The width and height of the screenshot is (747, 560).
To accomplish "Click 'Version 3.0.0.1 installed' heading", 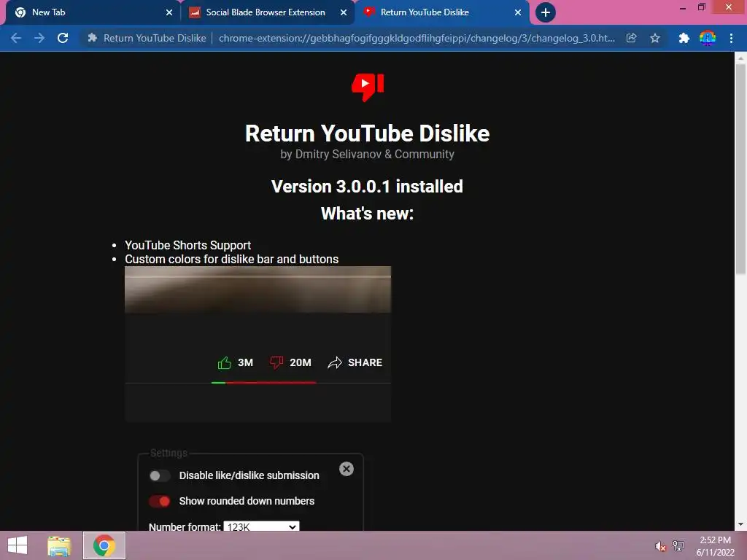I will [x=368, y=186].
